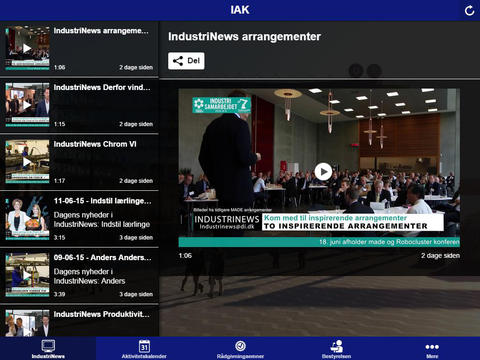The image size is (480, 360).
Task: Play the IndustriNews Derfor vind thumbnail
Action: click(x=27, y=105)
